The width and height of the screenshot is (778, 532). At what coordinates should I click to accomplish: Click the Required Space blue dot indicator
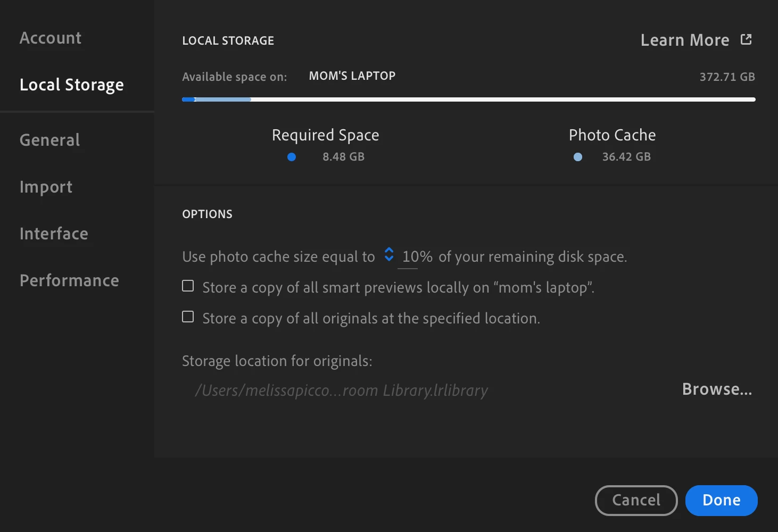click(x=292, y=157)
